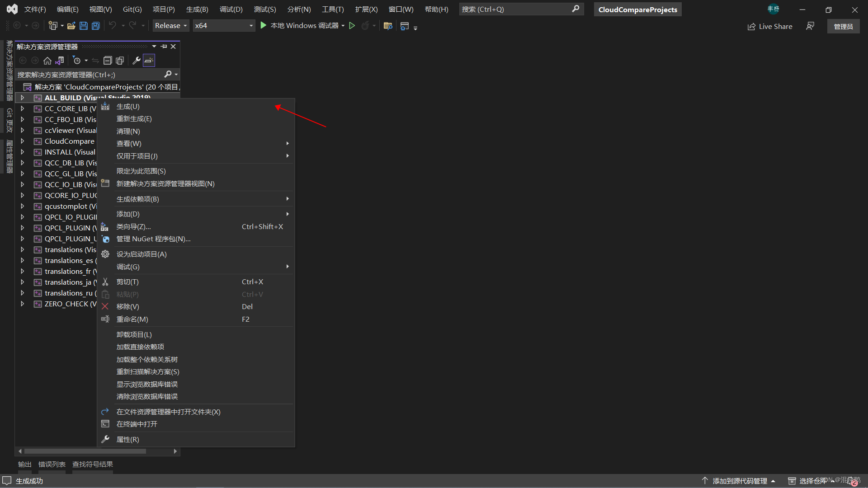Expand the CloudCompare project node
Viewport: 868px width, 488px height.
(22, 141)
